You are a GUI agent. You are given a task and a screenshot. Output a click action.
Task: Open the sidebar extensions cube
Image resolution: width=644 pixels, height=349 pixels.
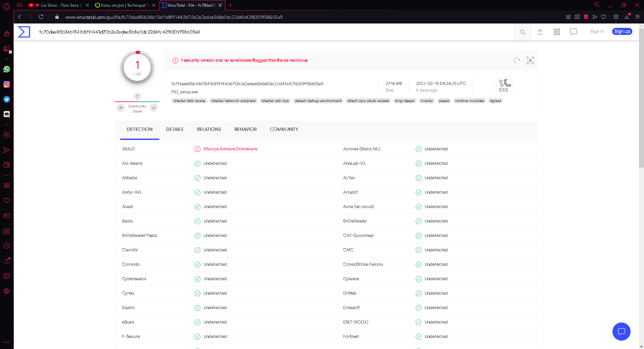click(6, 276)
